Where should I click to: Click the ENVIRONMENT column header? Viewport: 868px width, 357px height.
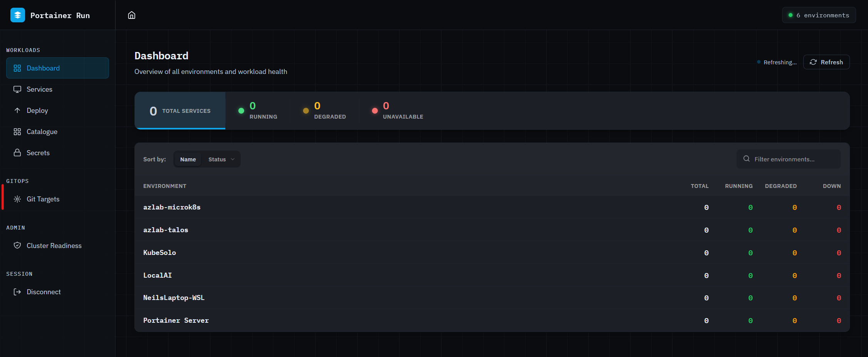tap(165, 186)
